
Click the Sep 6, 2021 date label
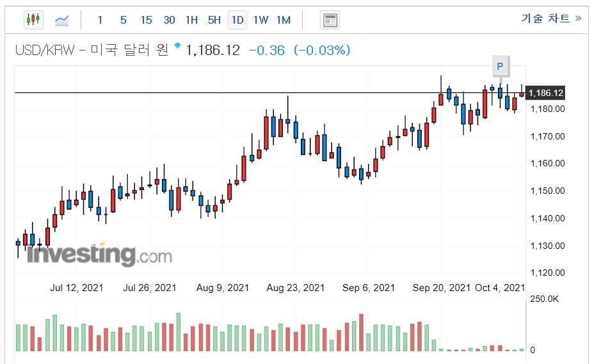pyautogui.click(x=369, y=288)
